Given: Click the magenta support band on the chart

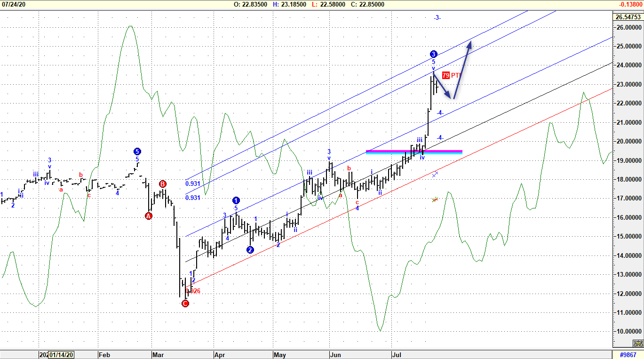Looking at the screenshot, I should 413,152.
